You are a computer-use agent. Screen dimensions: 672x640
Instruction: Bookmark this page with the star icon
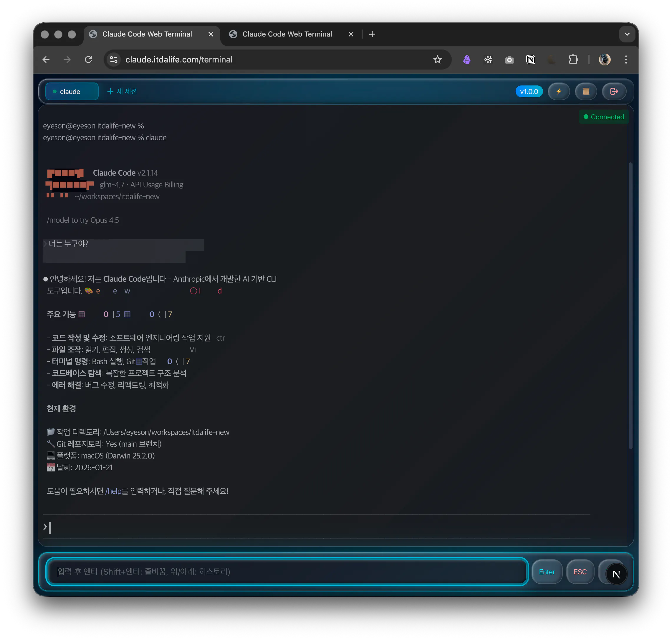tap(437, 60)
